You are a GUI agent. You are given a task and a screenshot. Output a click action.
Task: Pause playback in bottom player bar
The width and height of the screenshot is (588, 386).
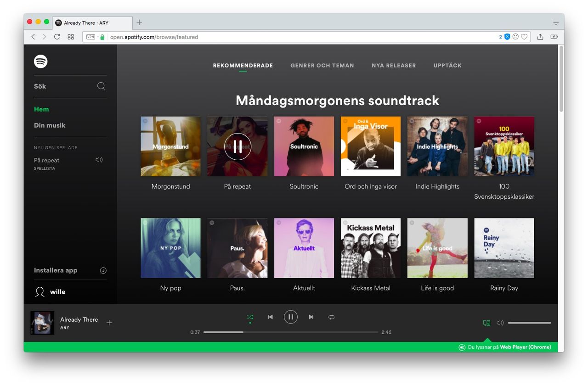click(291, 317)
